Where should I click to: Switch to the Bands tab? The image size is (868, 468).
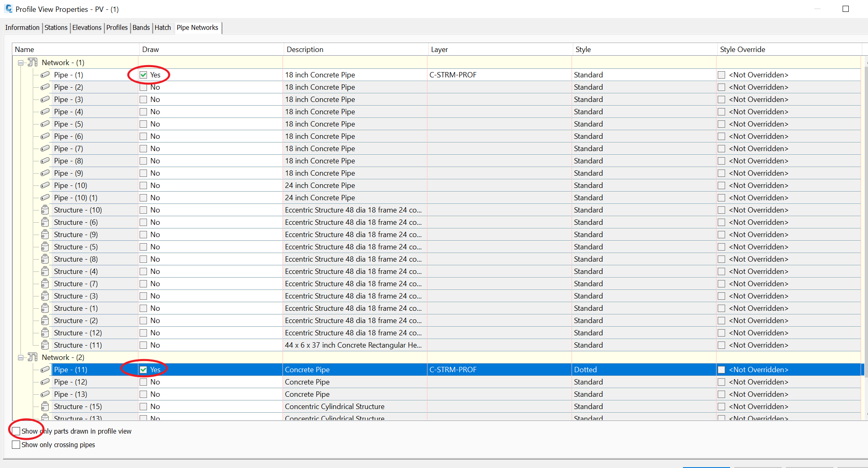point(141,27)
